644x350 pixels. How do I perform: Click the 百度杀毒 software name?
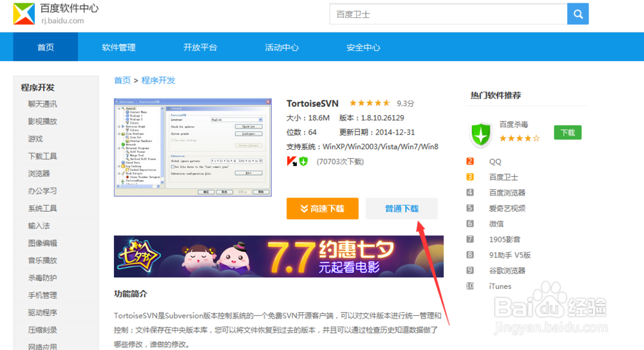tap(514, 124)
